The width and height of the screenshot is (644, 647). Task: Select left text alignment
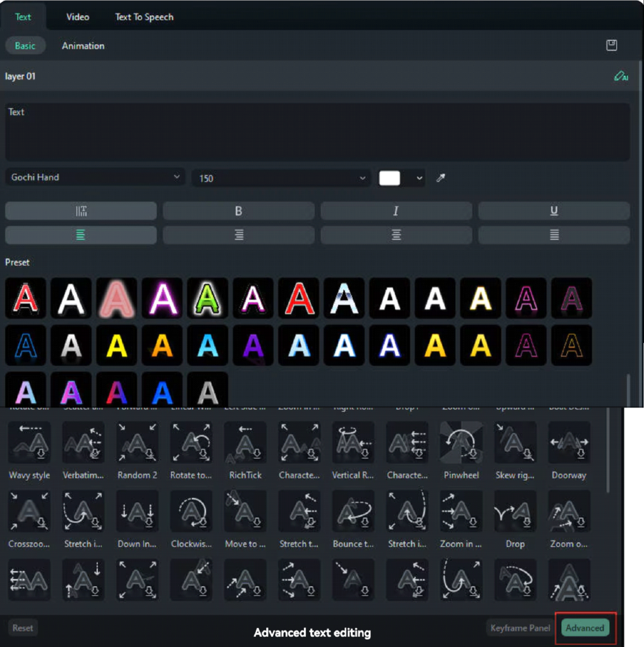click(x=81, y=235)
